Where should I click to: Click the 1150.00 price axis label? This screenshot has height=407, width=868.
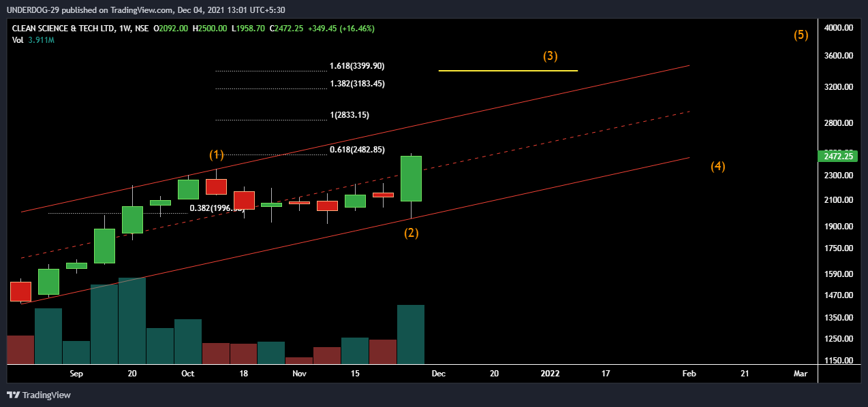click(839, 361)
